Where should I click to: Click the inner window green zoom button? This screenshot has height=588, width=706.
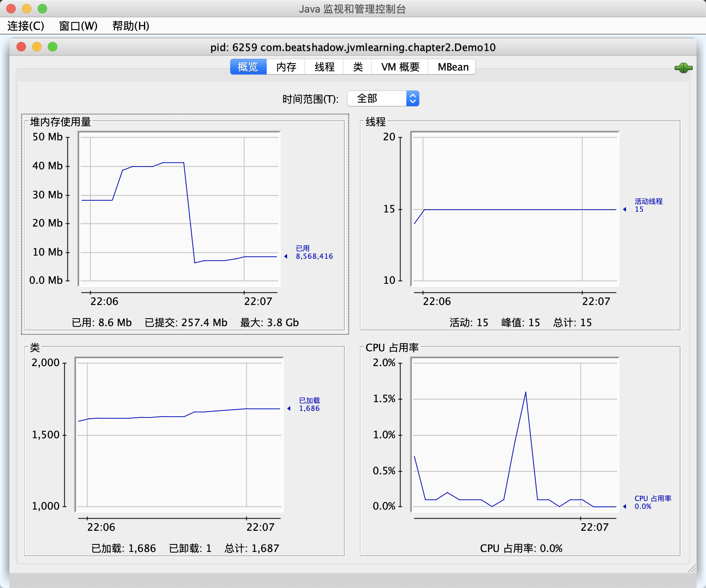pyautogui.click(x=53, y=47)
